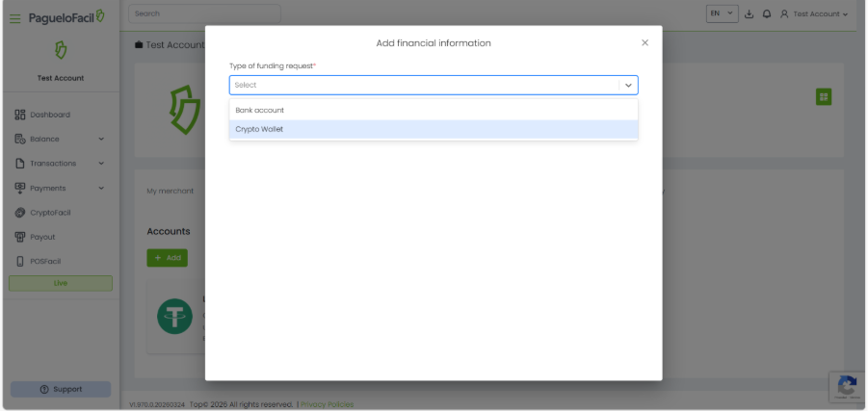Screen dimensions: 868x411
Task: Click the POSFacil sidebar icon
Action: (20, 262)
